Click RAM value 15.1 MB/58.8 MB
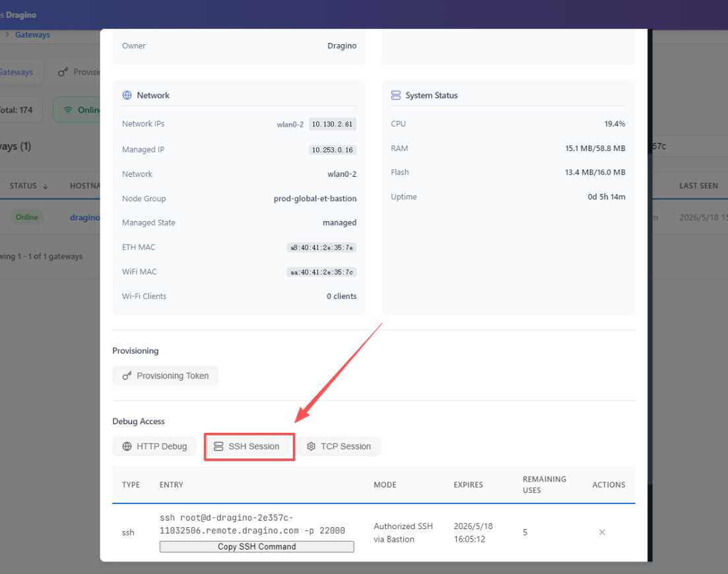This screenshot has height=574, width=728. [x=595, y=148]
